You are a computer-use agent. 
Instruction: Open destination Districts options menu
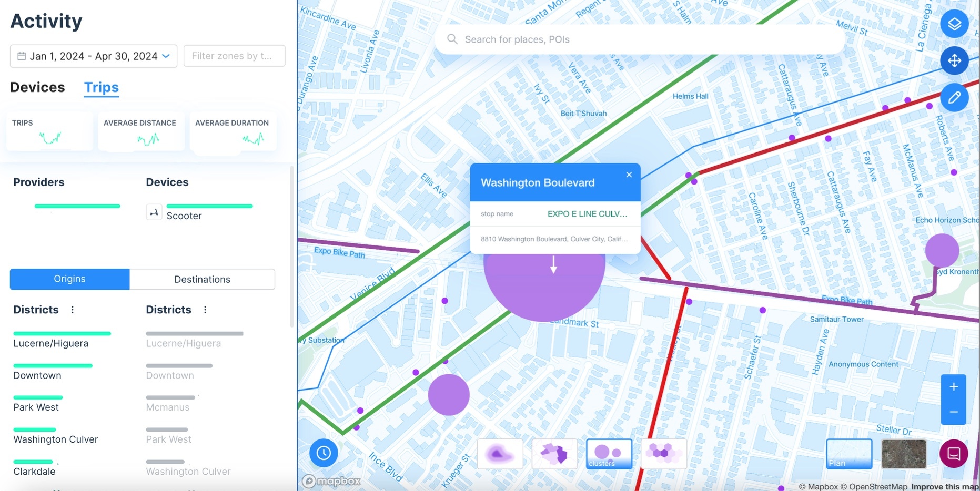pyautogui.click(x=205, y=310)
